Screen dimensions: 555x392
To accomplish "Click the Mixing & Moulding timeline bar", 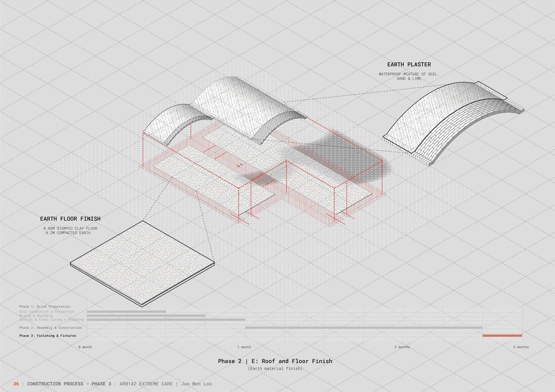I will pos(146,316).
